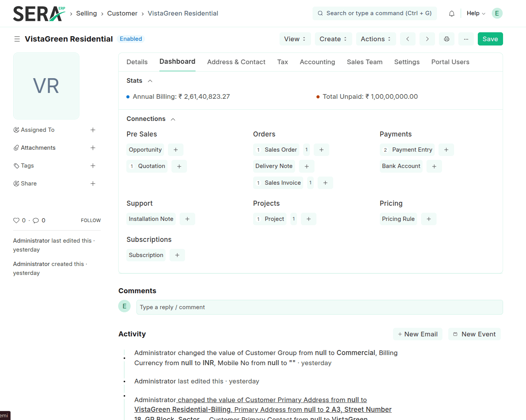This screenshot has width=526, height=420.
Task: Open the Actions dropdown
Action: [376, 39]
